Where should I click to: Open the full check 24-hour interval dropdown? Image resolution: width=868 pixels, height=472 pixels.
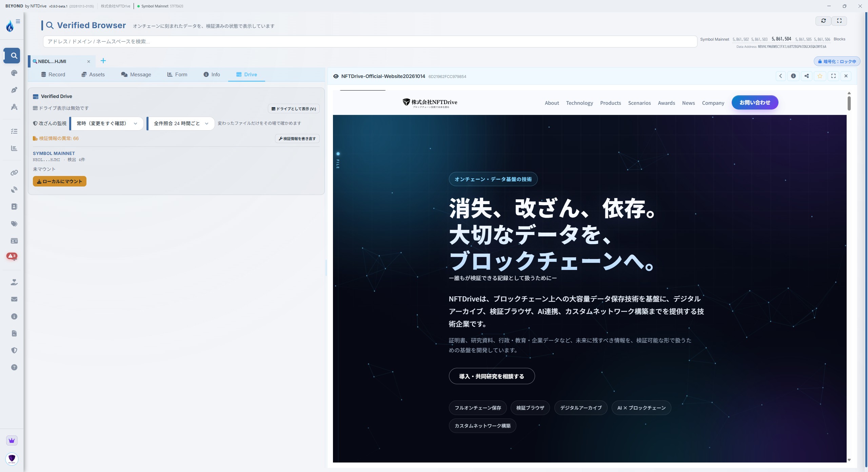(x=181, y=123)
